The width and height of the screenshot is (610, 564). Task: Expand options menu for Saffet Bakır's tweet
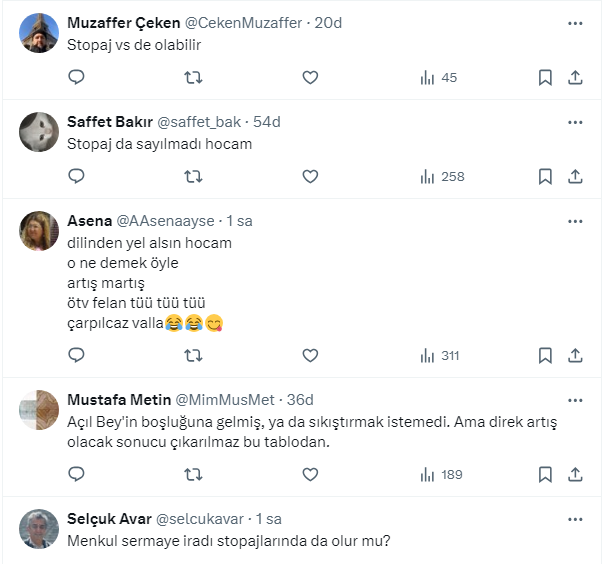click(x=575, y=122)
